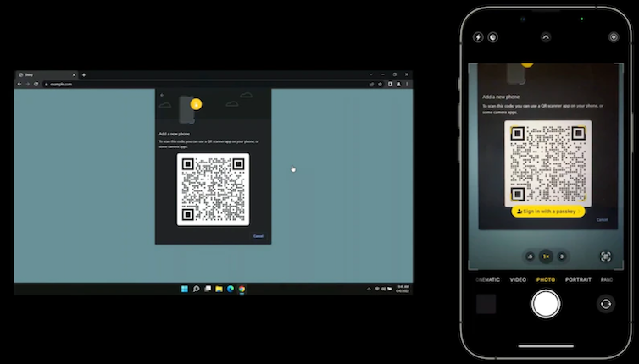639x364 pixels.
Task: Select Photo camera mode
Action: [546, 279]
